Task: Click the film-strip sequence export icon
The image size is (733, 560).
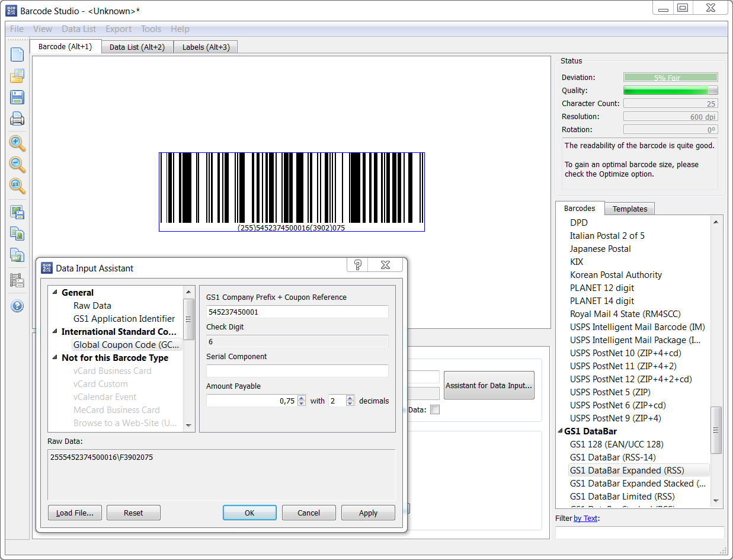Action: click(17, 280)
